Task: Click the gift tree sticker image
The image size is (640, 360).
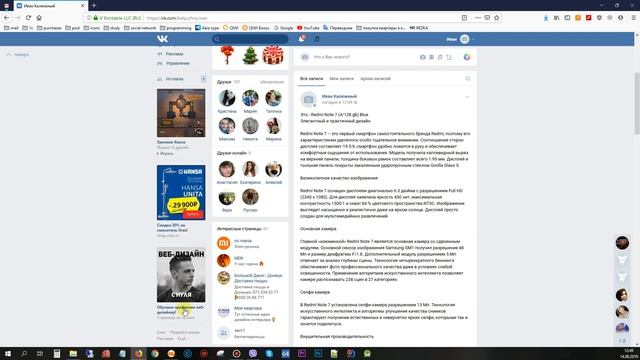Action: [x=250, y=56]
